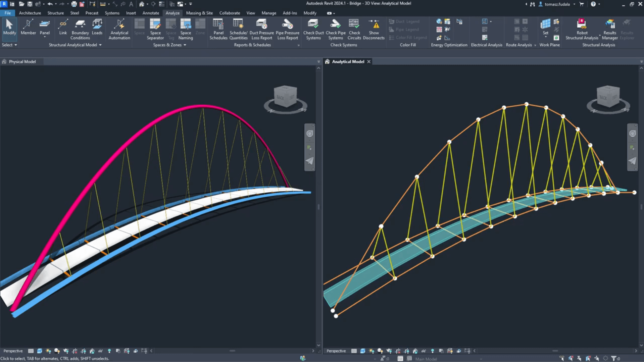Click Perspective label in Physical Model view
644x362 pixels.
coord(13,351)
